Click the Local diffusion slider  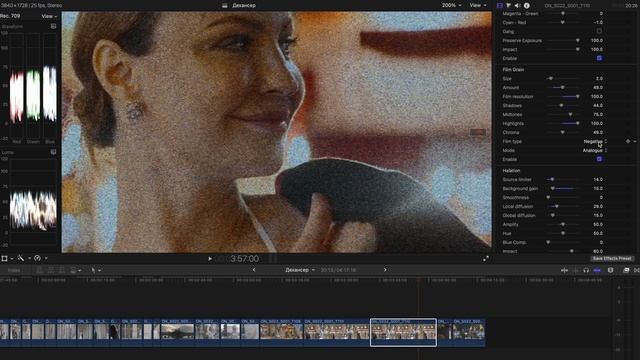562,207
